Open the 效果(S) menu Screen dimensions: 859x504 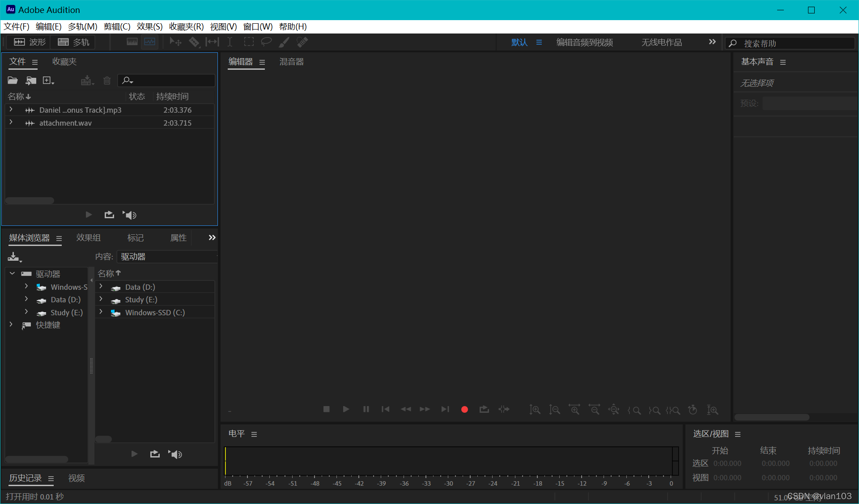point(149,26)
